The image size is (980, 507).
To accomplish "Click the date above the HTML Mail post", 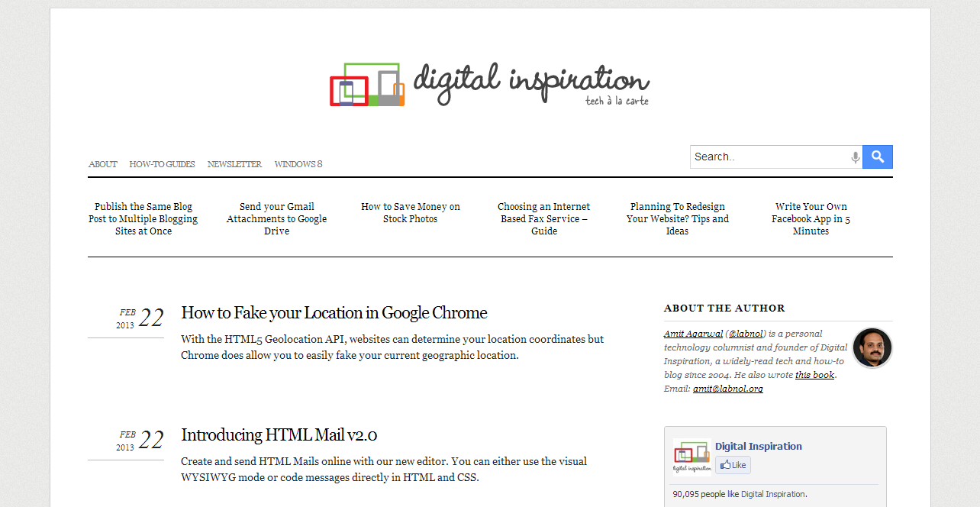I will 141,440.
